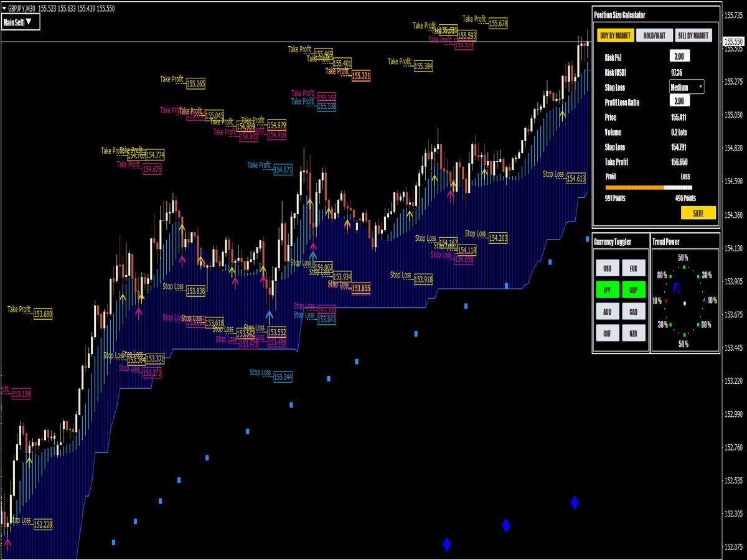Select EUR in the Currency Toggler
Viewport: 747px width, 560px height.
(x=632, y=268)
